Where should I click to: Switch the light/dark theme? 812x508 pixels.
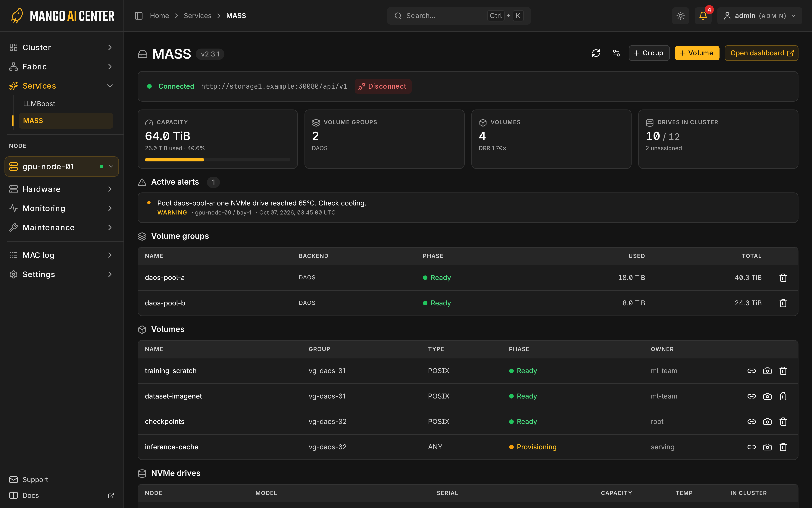tap(680, 16)
